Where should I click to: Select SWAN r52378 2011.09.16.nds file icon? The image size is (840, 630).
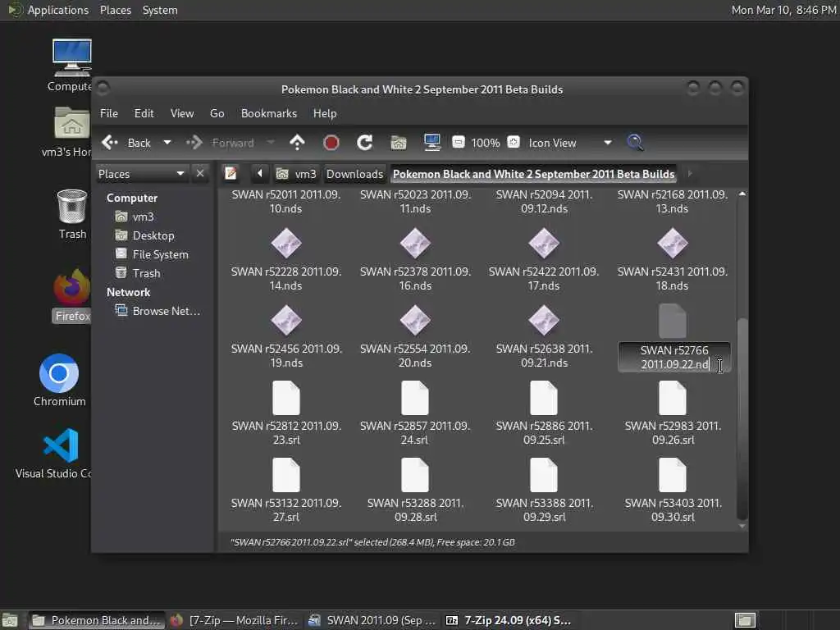pos(415,244)
